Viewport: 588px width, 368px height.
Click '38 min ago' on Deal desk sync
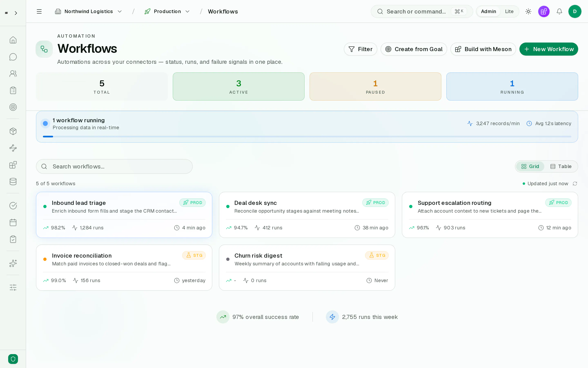(375, 228)
